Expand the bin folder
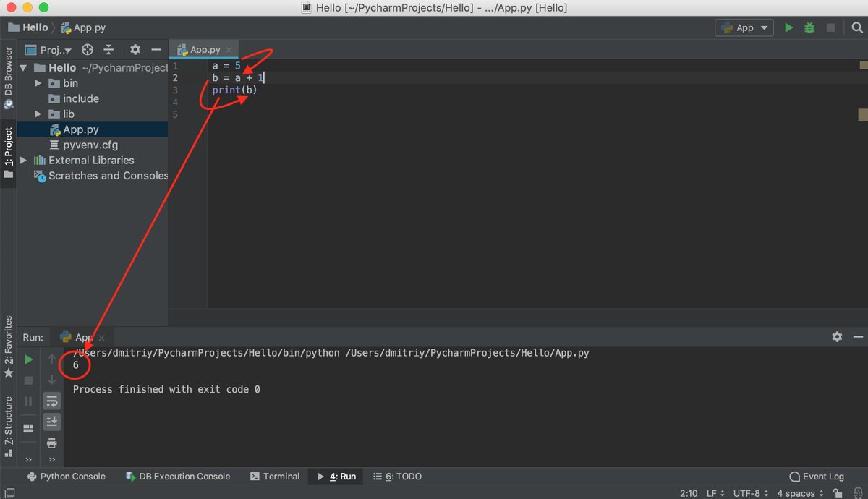Screen dimensions: 868x499 point(38,83)
